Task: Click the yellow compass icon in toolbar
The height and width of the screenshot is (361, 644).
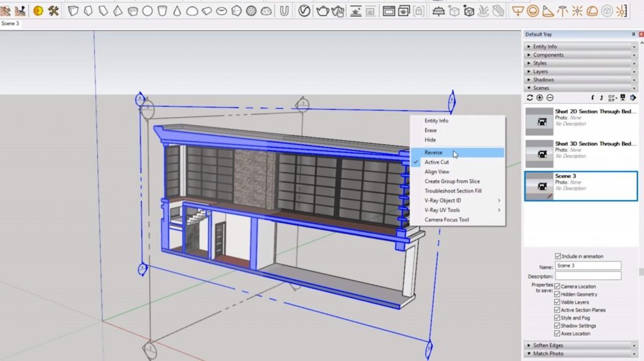Action: pyautogui.click(x=38, y=11)
